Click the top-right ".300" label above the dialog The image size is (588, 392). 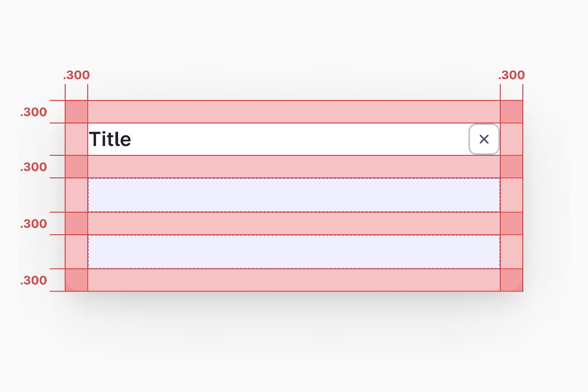(512, 75)
